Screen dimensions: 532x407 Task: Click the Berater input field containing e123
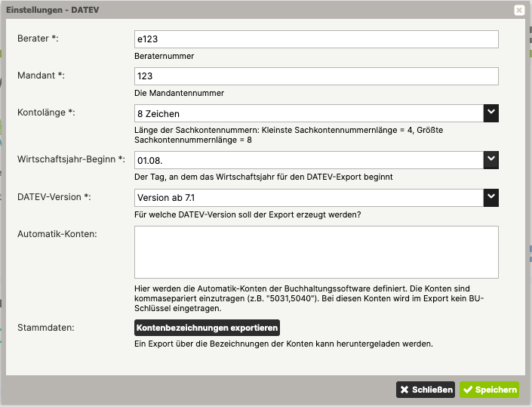(315, 39)
